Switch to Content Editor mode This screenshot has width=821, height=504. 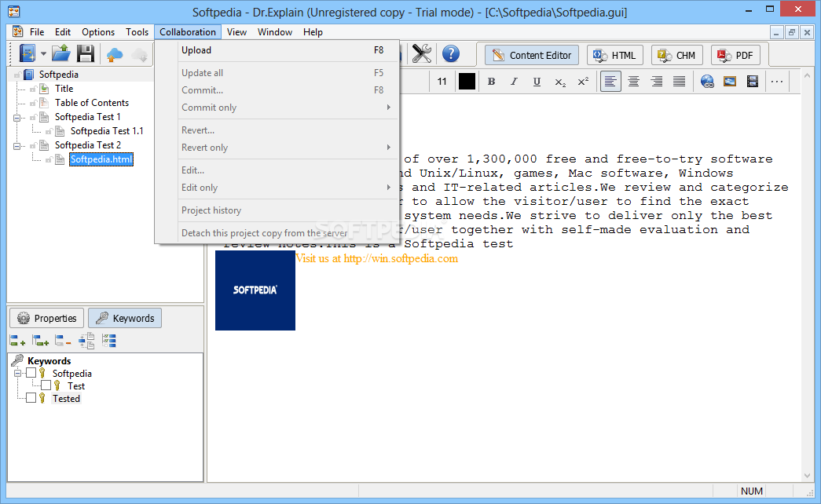pos(531,55)
